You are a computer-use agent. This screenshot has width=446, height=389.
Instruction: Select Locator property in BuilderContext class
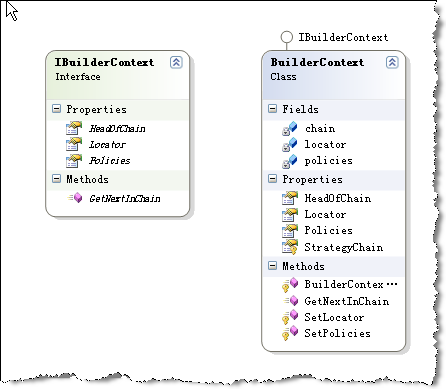[325, 214]
